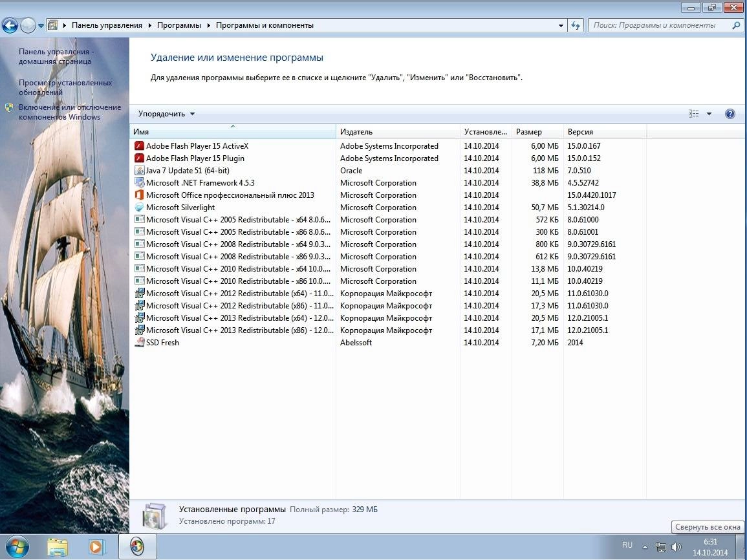The height and width of the screenshot is (560, 747).
Task: Click the Microsoft Office 2013 icon
Action: point(139,195)
